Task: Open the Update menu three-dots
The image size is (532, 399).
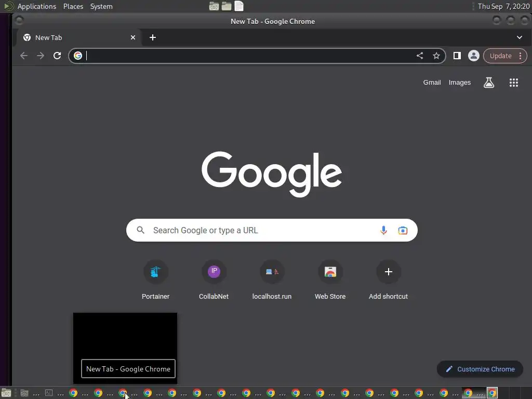Action: tap(520, 56)
